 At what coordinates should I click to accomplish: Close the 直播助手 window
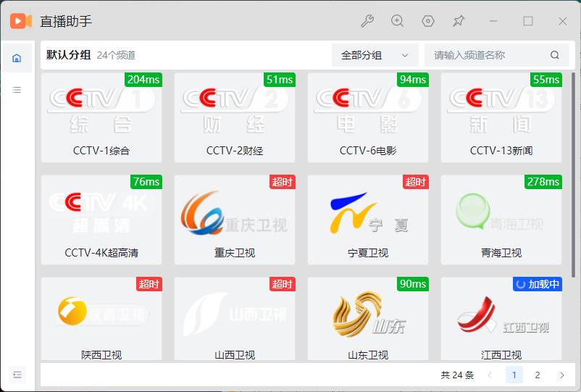click(562, 21)
